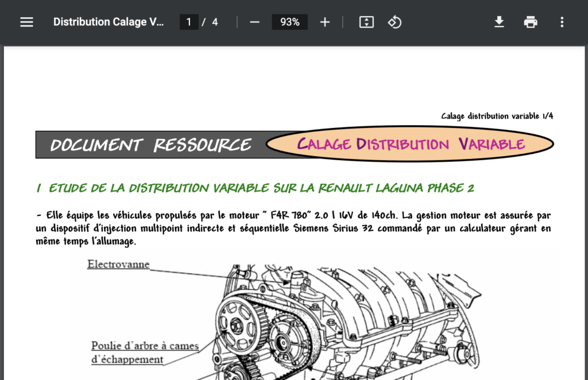Click the zoom out minus button
588x380 pixels.
click(254, 22)
